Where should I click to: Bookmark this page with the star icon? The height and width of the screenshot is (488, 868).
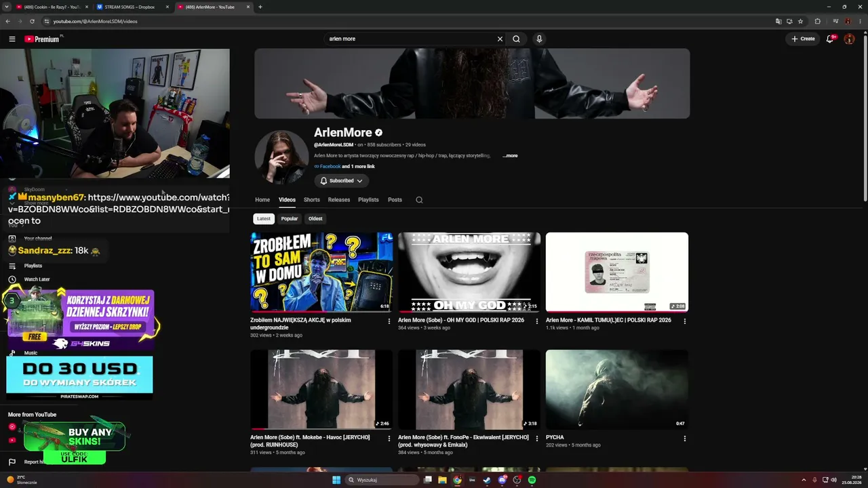800,21
